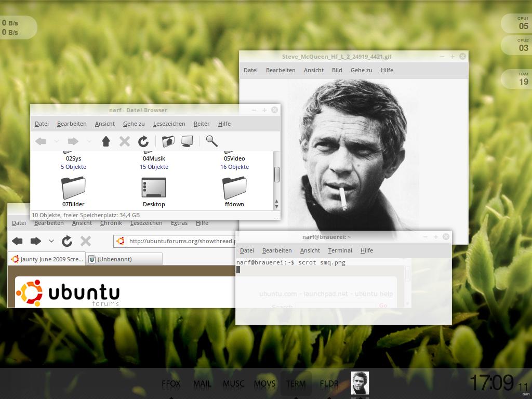
Task: Launch MAIL from the bottom dock
Action: pyautogui.click(x=202, y=384)
